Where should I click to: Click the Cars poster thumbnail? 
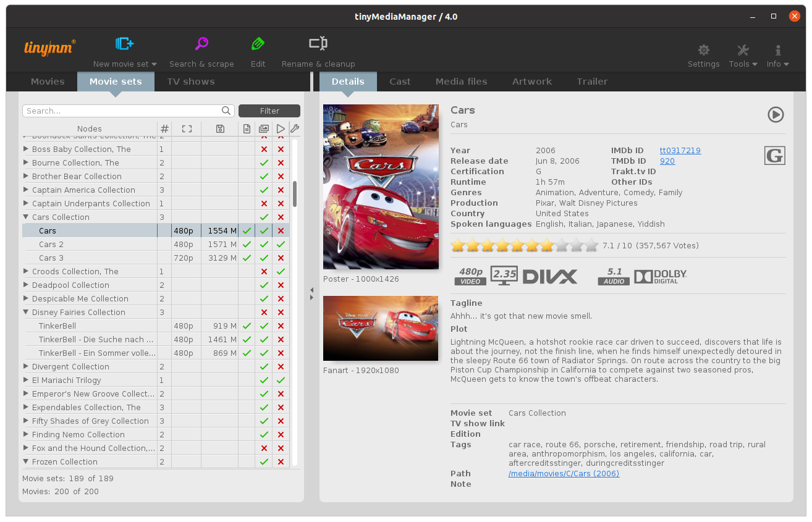coord(381,187)
